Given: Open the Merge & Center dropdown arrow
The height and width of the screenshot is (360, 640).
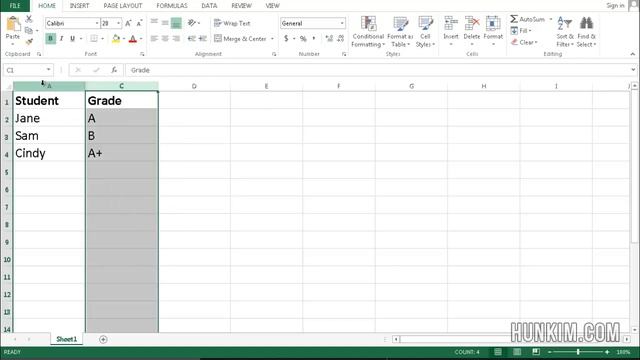Looking at the screenshot, I should pyautogui.click(x=272, y=39).
